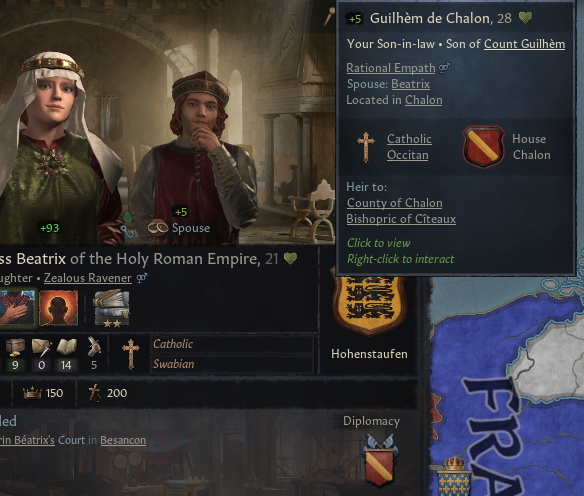Click the prestige crown icon showing 150
The image size is (584, 496).
pyautogui.click(x=32, y=393)
